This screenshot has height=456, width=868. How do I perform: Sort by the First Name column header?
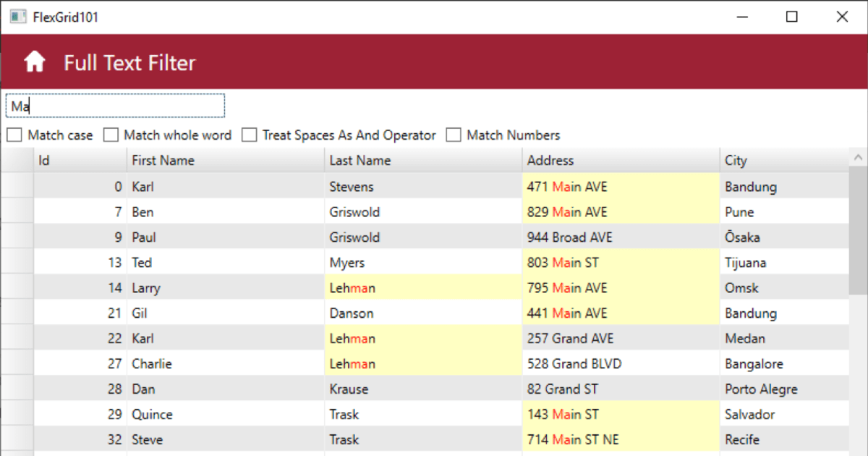(x=226, y=161)
